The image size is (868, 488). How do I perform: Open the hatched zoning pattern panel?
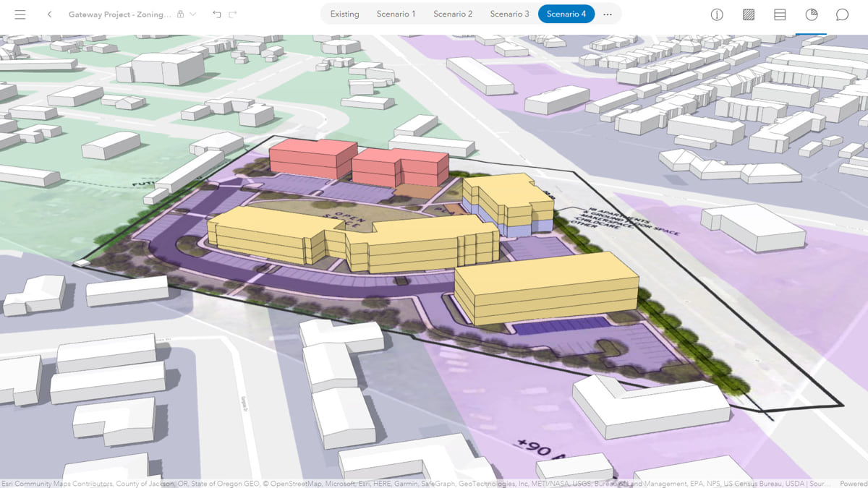749,14
